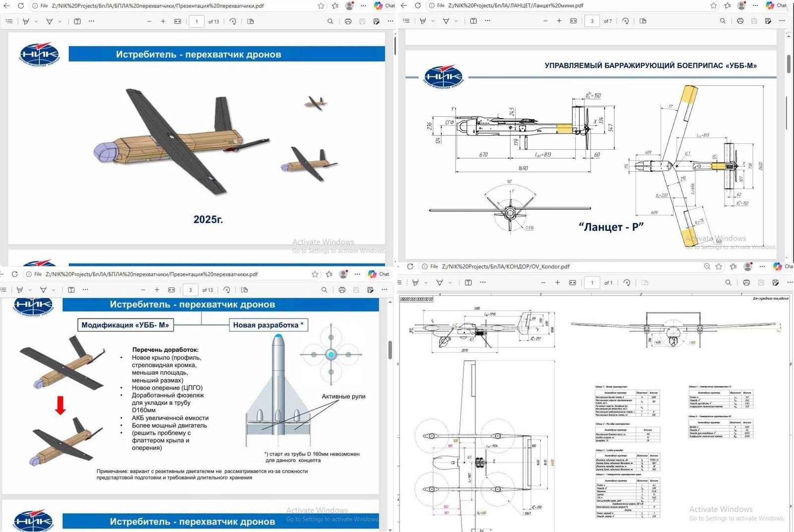The width and height of the screenshot is (794, 532).
Task: Save bottom-left перехватчики PDF as copy
Action: point(370,290)
